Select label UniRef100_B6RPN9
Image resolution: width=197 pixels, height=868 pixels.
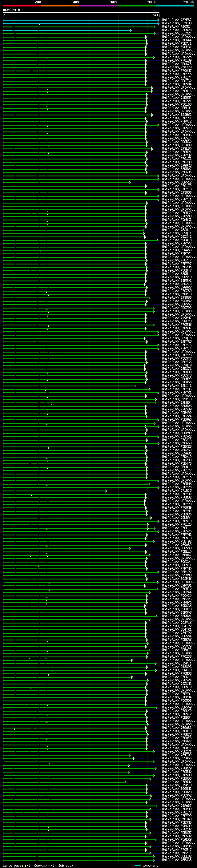pos(177,433)
